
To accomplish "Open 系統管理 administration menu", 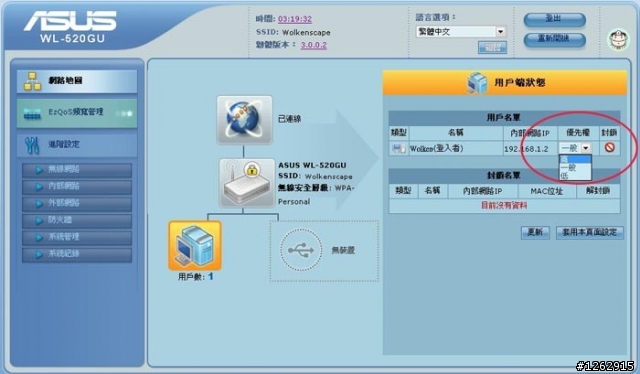I will coord(77,237).
